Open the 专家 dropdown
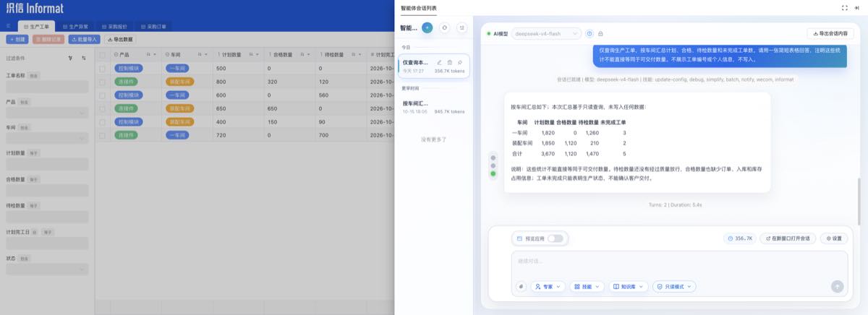Image resolution: width=868 pixels, height=315 pixels. tap(548, 286)
